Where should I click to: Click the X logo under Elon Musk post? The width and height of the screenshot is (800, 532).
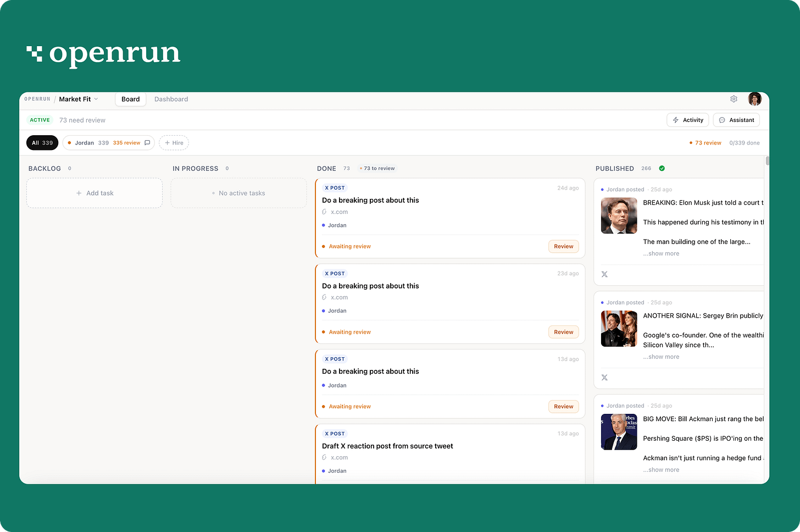click(604, 274)
